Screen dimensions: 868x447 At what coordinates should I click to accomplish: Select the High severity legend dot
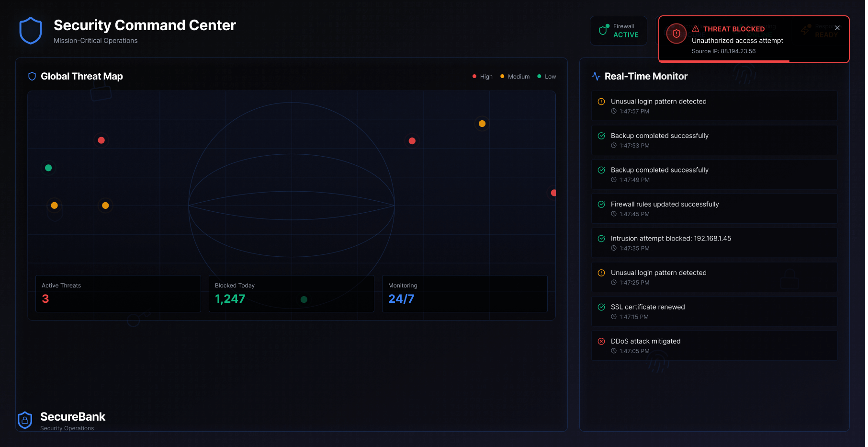click(x=474, y=77)
